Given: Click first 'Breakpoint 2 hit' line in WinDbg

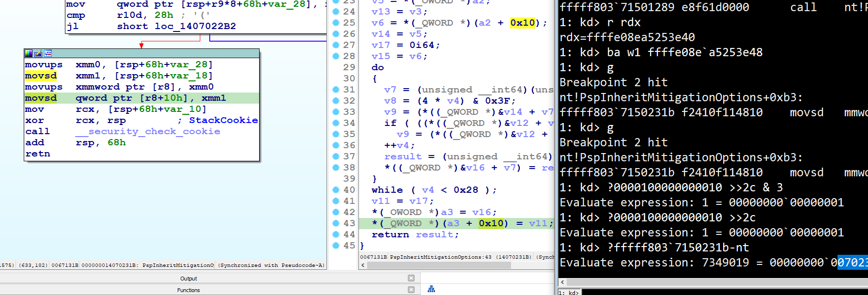Looking at the screenshot, I should (x=614, y=82).
